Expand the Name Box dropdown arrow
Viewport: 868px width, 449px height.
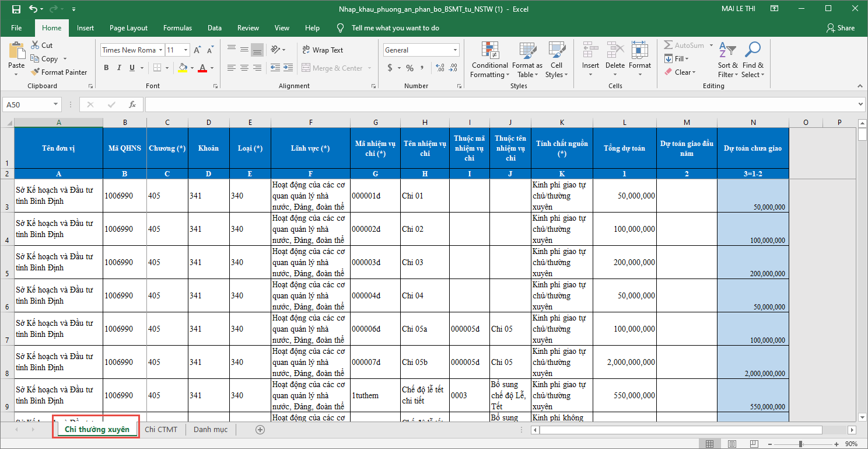tap(56, 105)
